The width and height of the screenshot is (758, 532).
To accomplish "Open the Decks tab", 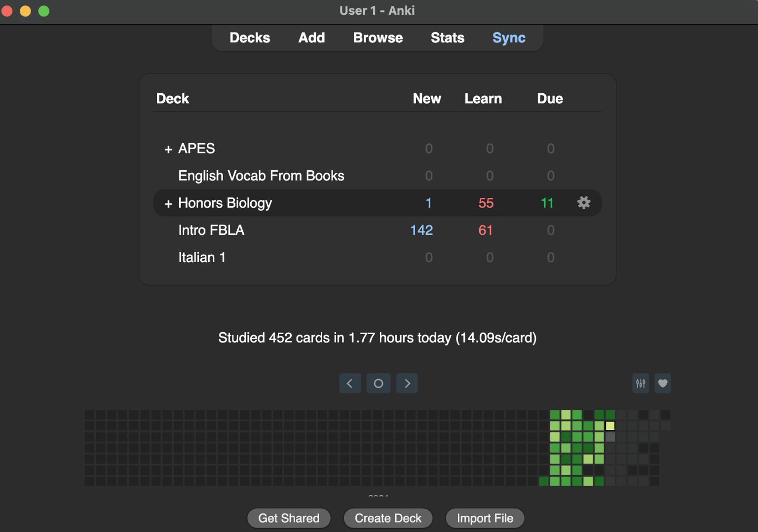I will (x=250, y=38).
